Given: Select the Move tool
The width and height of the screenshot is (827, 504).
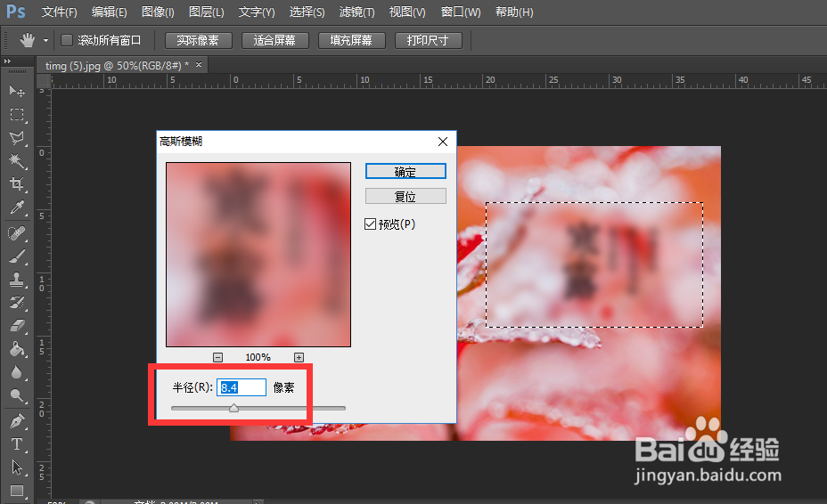Looking at the screenshot, I should (x=17, y=91).
